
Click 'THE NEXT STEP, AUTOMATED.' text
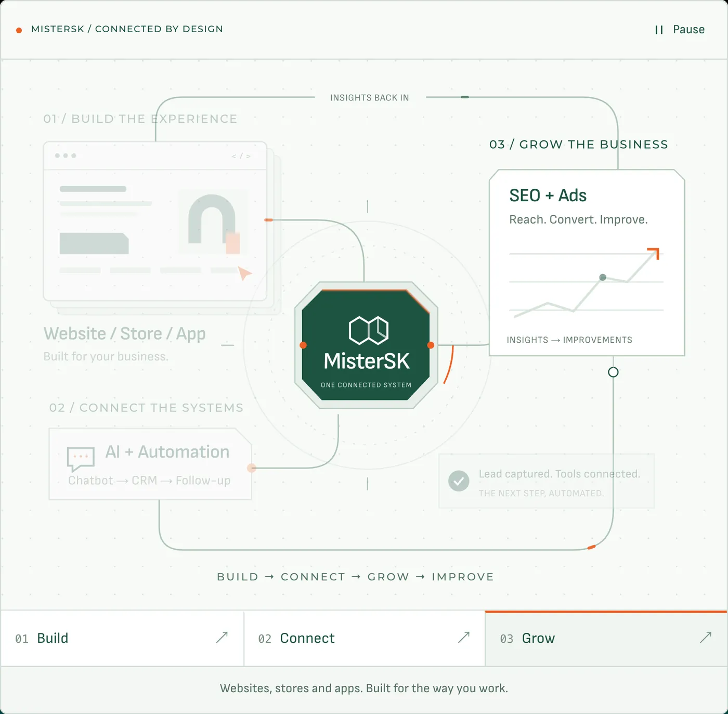pyautogui.click(x=541, y=494)
